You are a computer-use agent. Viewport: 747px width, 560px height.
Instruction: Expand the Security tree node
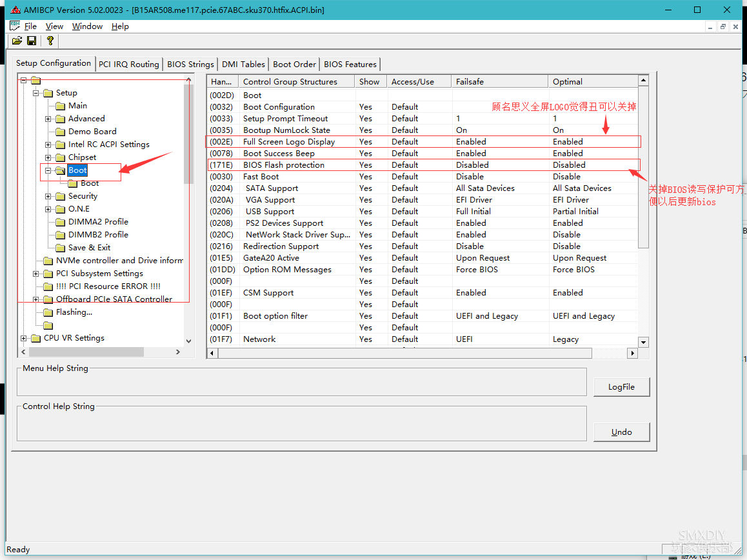48,196
